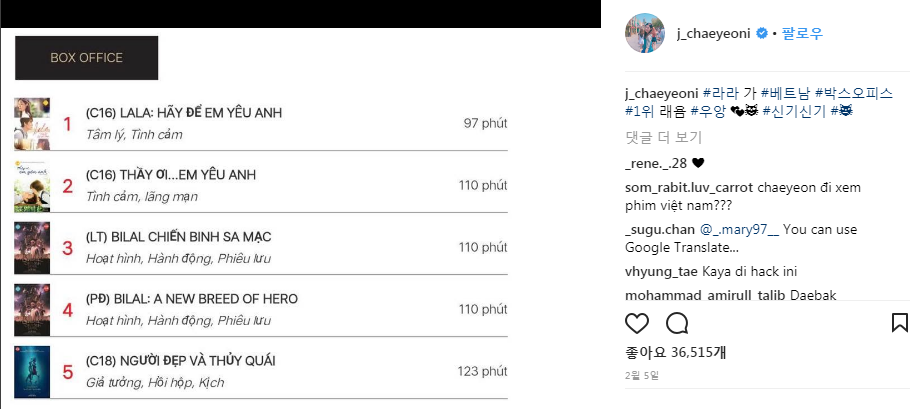Like the post with the heart icon
The width and height of the screenshot is (910, 409).
[x=637, y=323]
